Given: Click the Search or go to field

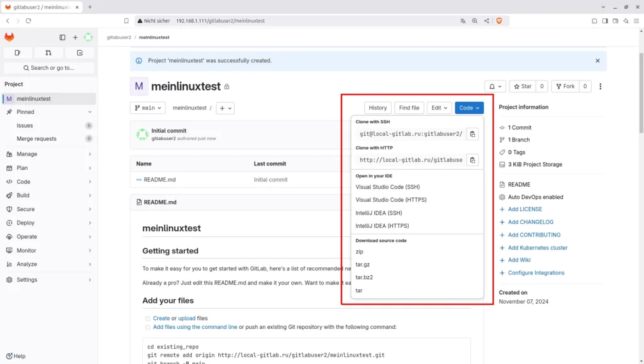Looking at the screenshot, I should (x=48, y=68).
